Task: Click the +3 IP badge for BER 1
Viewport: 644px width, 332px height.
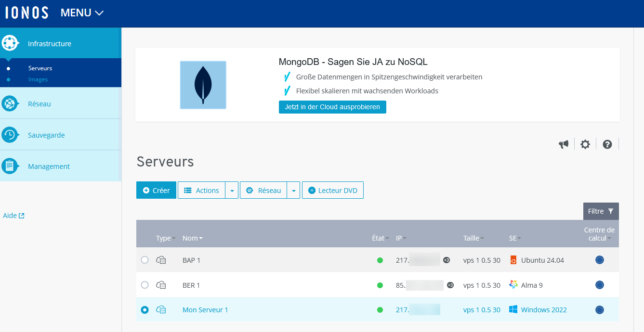Action: pos(450,285)
